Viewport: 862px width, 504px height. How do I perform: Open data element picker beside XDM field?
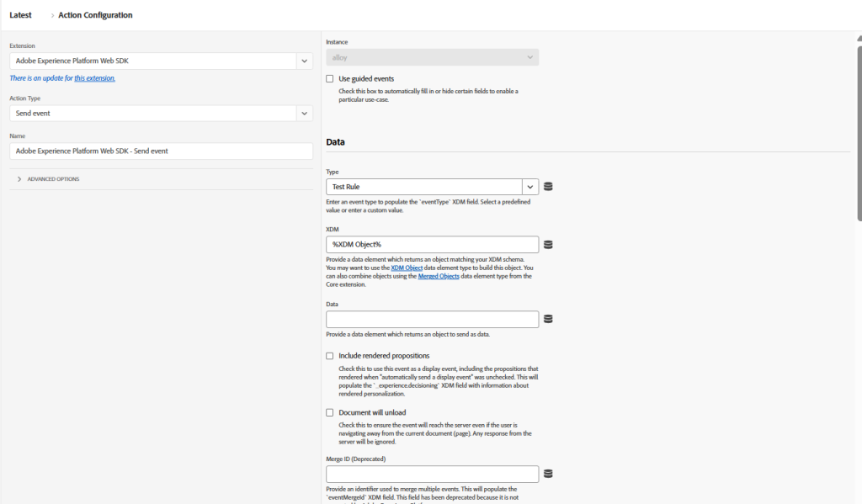point(548,245)
